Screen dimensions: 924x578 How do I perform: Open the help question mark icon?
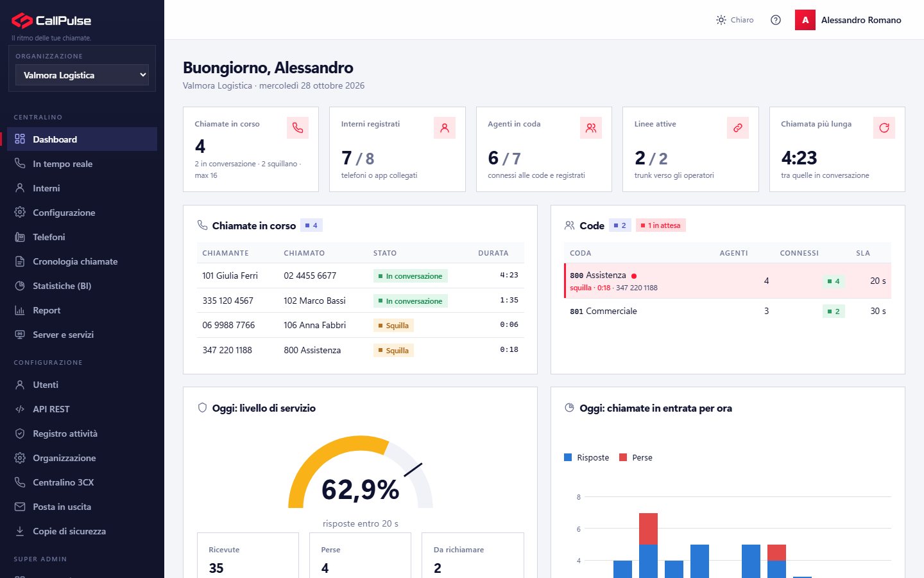(x=776, y=20)
